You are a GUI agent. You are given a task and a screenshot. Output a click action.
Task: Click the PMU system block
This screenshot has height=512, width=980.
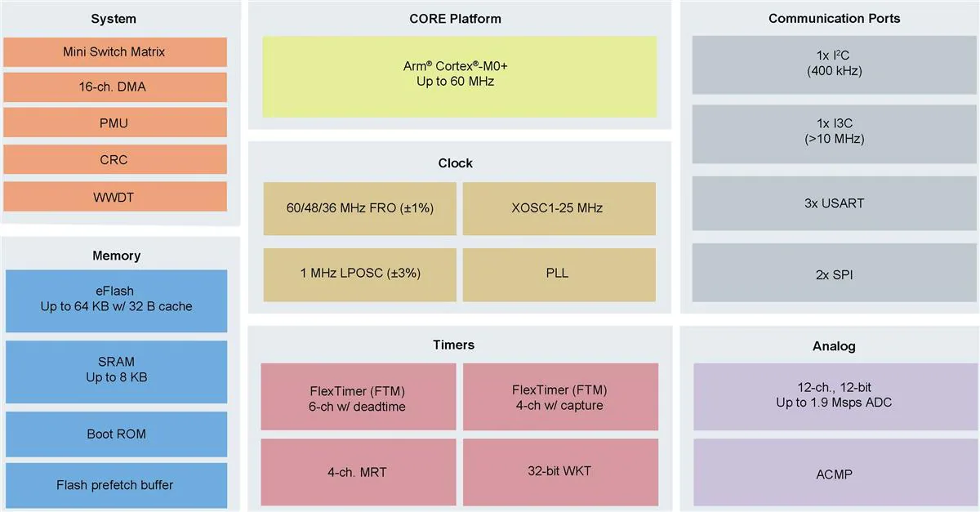(114, 123)
